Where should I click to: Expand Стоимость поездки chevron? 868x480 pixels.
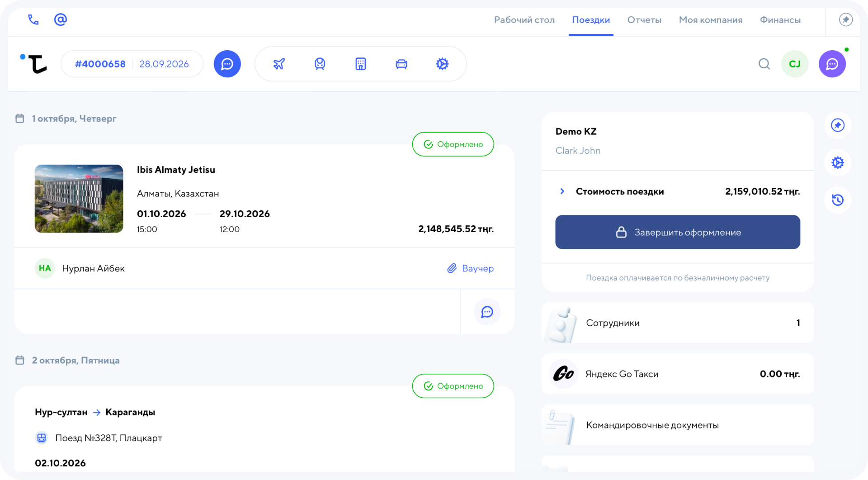tap(562, 191)
